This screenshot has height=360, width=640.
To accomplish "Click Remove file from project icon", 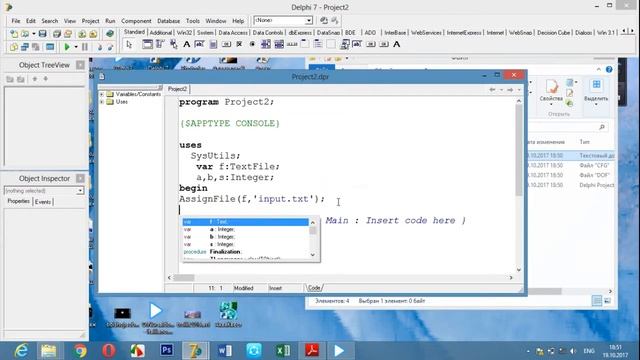I will pyautogui.click(x=93, y=34).
